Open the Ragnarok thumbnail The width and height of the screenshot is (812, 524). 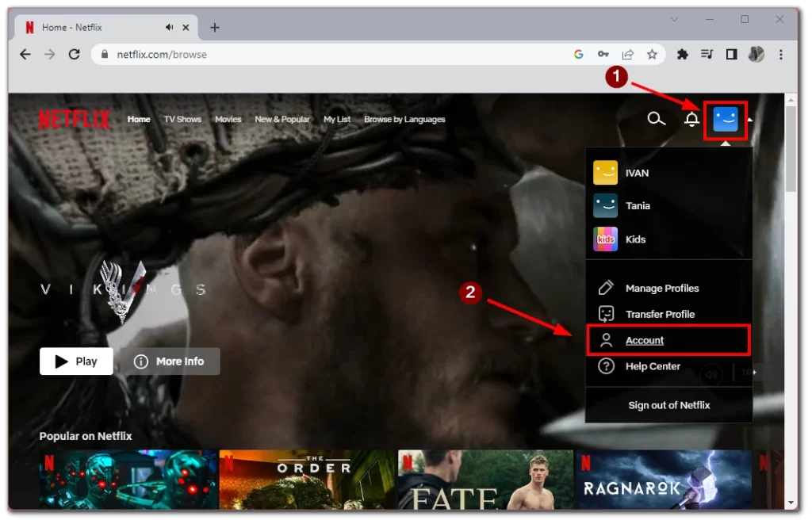coord(664,480)
